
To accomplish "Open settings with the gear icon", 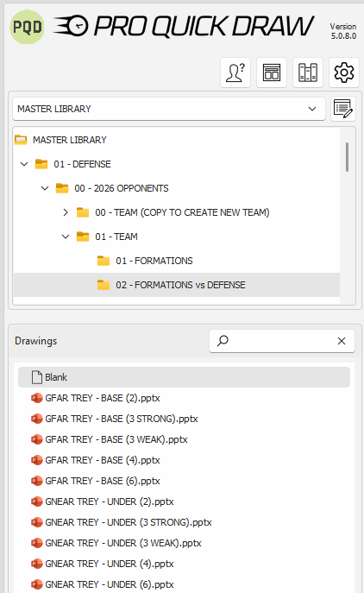I will coord(344,73).
